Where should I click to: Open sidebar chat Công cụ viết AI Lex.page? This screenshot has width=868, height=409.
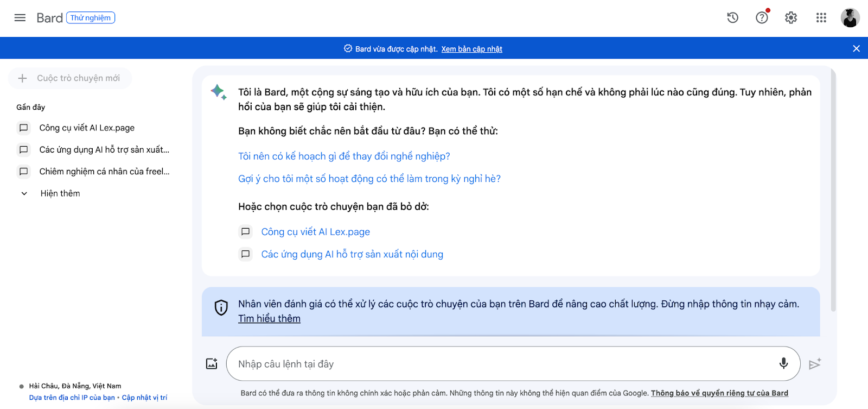(87, 128)
